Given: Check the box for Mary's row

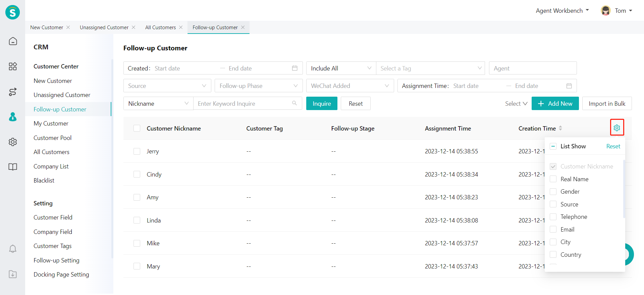Looking at the screenshot, I should click(x=137, y=266).
